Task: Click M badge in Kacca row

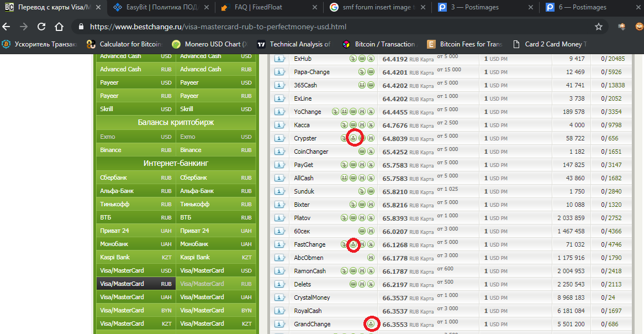Action: tap(362, 125)
